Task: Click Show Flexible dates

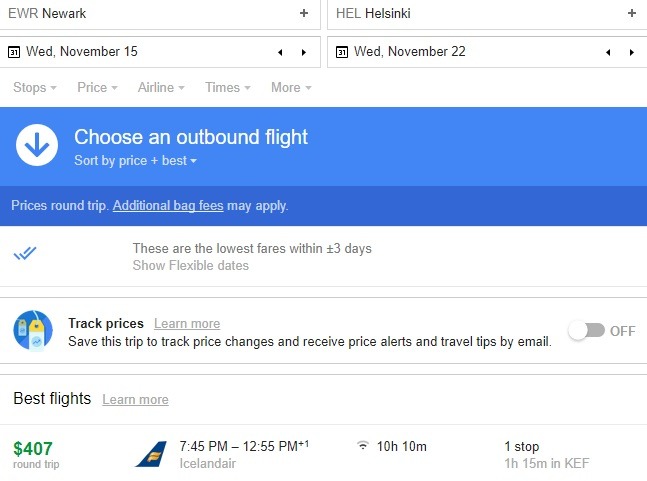Action: (x=191, y=265)
